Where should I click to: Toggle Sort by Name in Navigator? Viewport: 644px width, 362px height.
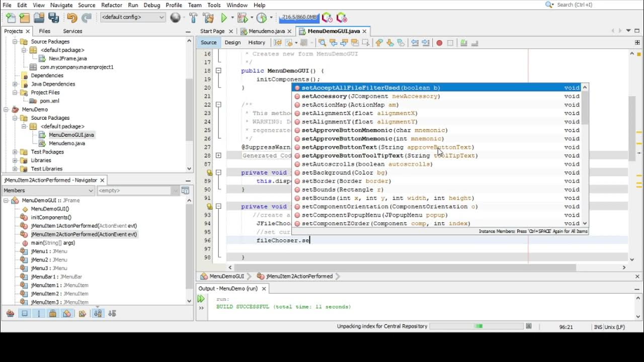tap(98, 313)
